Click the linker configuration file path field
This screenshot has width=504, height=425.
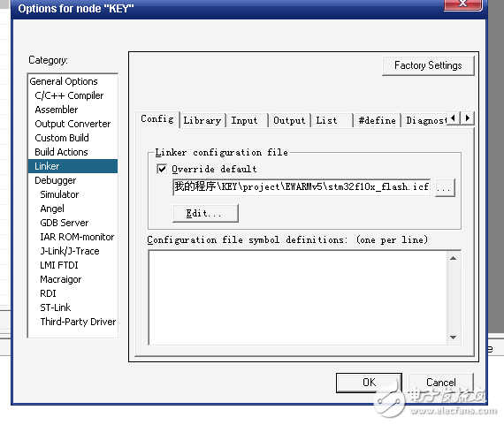click(302, 187)
